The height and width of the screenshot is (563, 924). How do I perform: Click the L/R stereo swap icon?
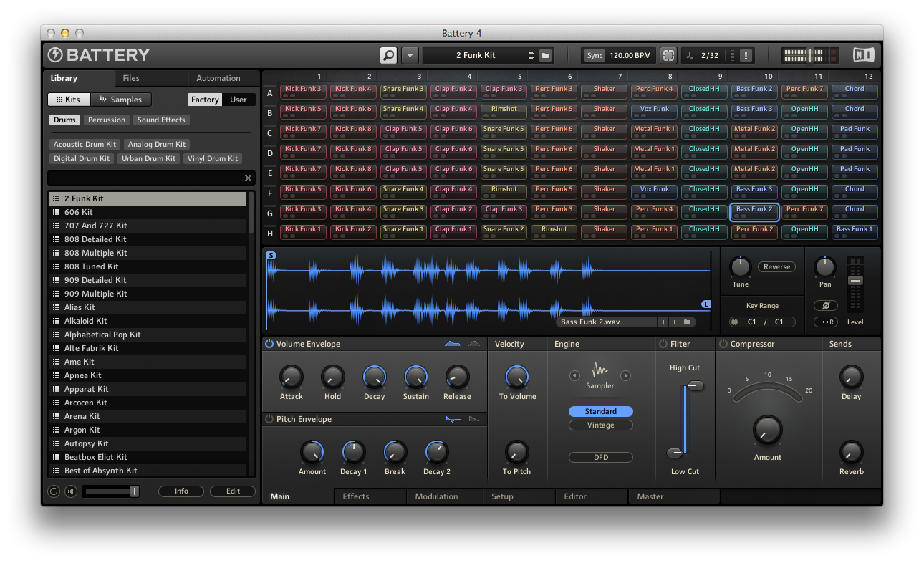(x=825, y=322)
